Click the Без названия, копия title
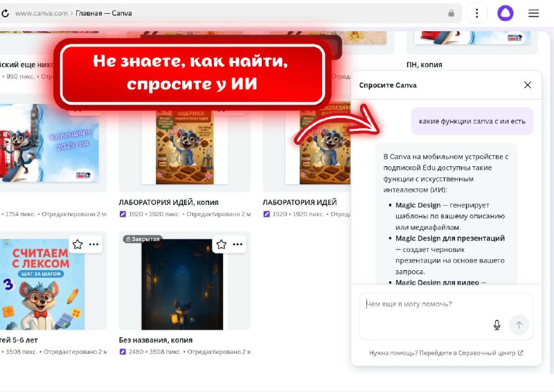Image resolution: width=554 pixels, height=392 pixels. [x=155, y=340]
